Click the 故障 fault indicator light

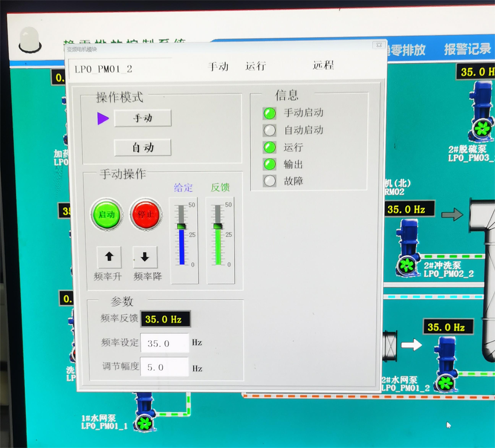(x=270, y=181)
